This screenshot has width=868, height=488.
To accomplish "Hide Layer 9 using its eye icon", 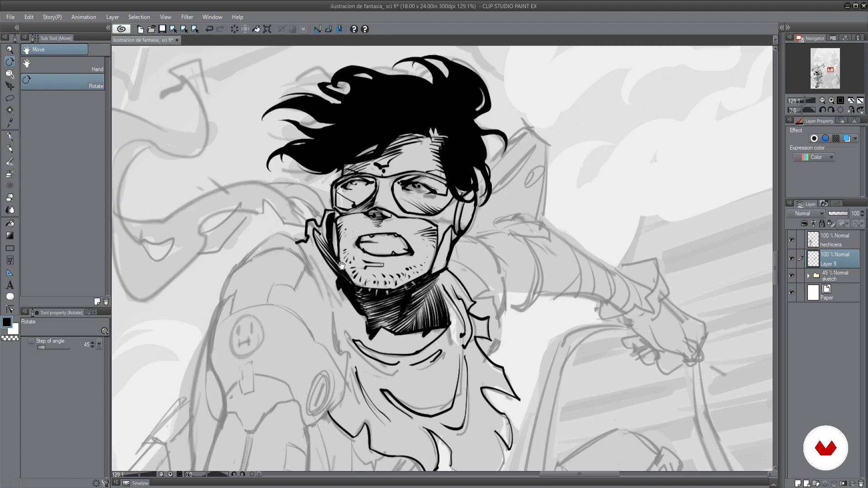I will 791,259.
